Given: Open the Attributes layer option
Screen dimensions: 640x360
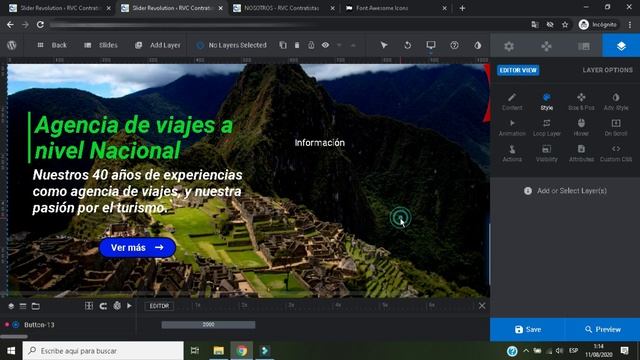Looking at the screenshot, I should point(581,153).
